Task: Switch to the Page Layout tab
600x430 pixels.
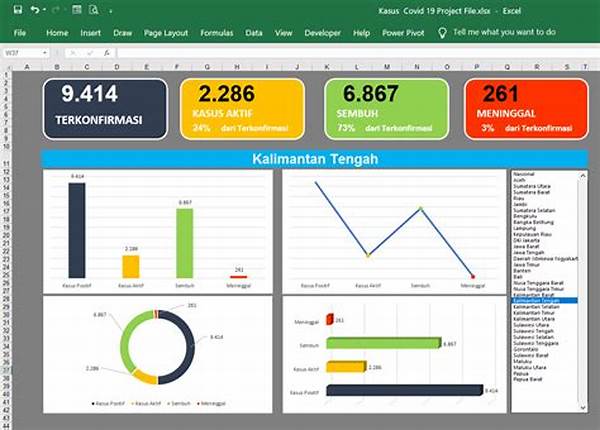Action: (x=166, y=32)
